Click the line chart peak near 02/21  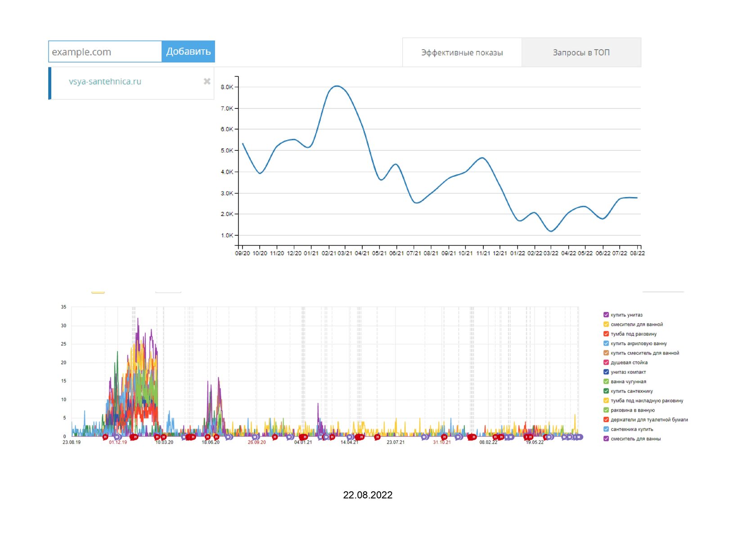click(337, 86)
